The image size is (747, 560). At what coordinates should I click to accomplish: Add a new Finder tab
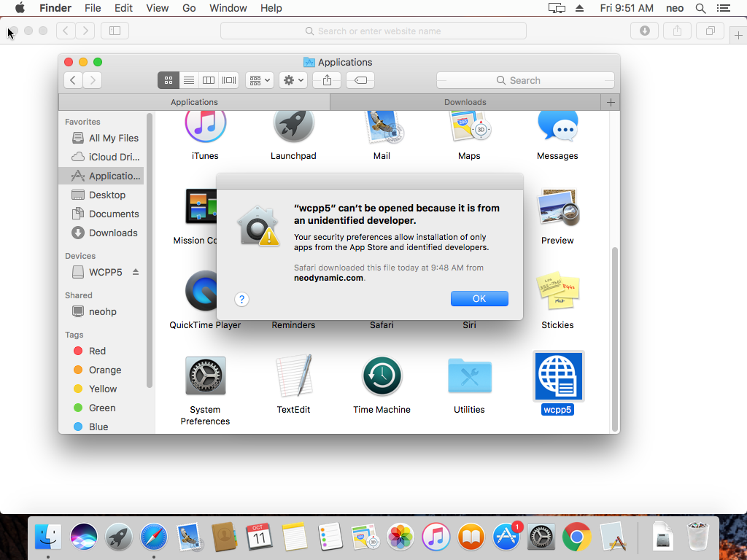click(611, 102)
